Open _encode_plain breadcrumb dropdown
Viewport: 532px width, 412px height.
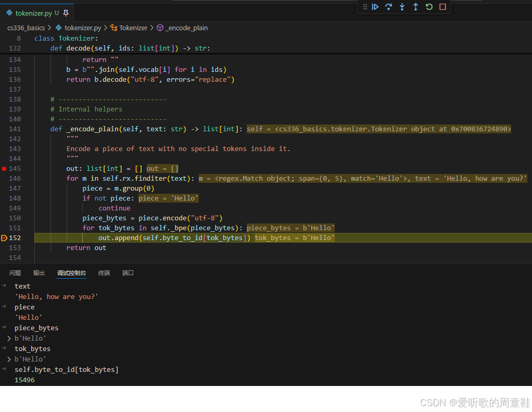point(186,28)
